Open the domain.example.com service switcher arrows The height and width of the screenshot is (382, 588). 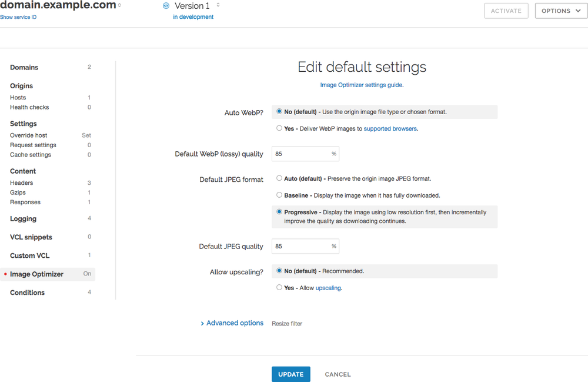[x=120, y=5]
